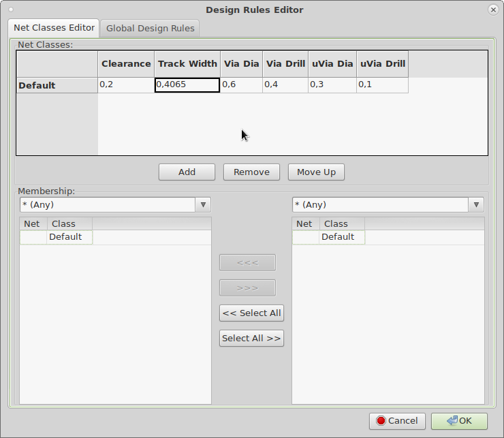Click the Add net class button
Viewport: 504px width, 438px height.
pos(187,172)
